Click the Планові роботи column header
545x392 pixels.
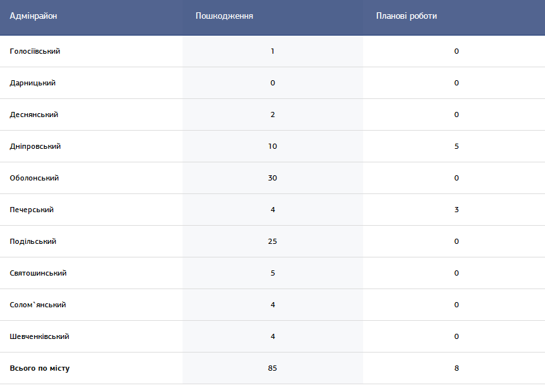(x=406, y=16)
